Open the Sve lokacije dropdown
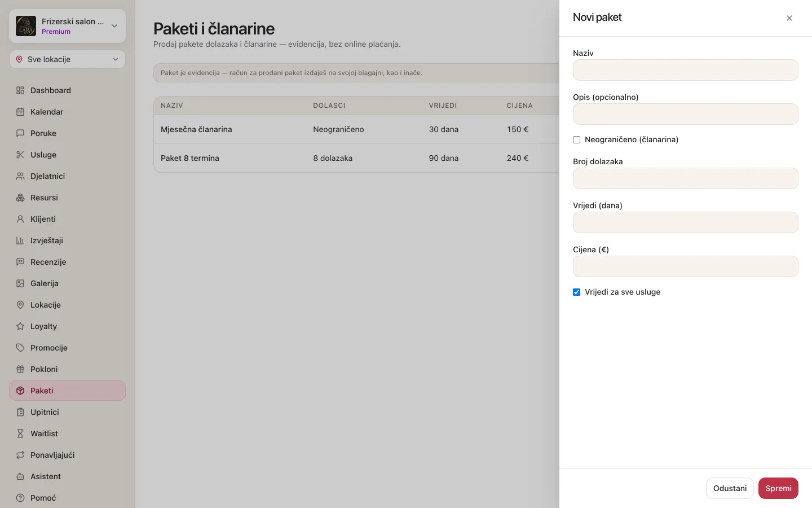 click(67, 59)
